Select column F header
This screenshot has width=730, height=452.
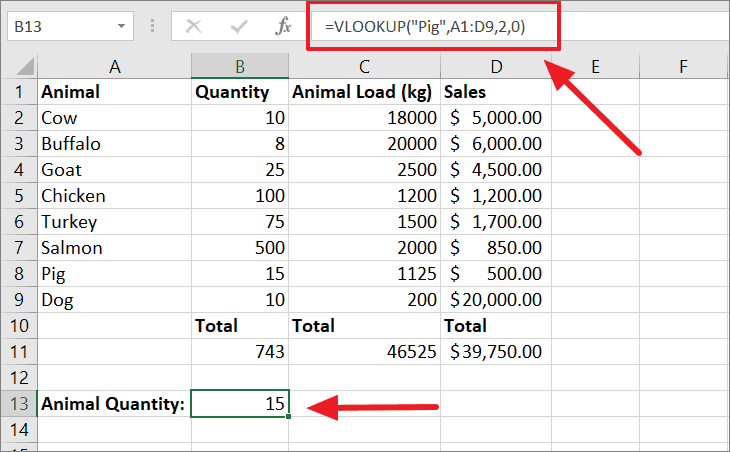(683, 66)
